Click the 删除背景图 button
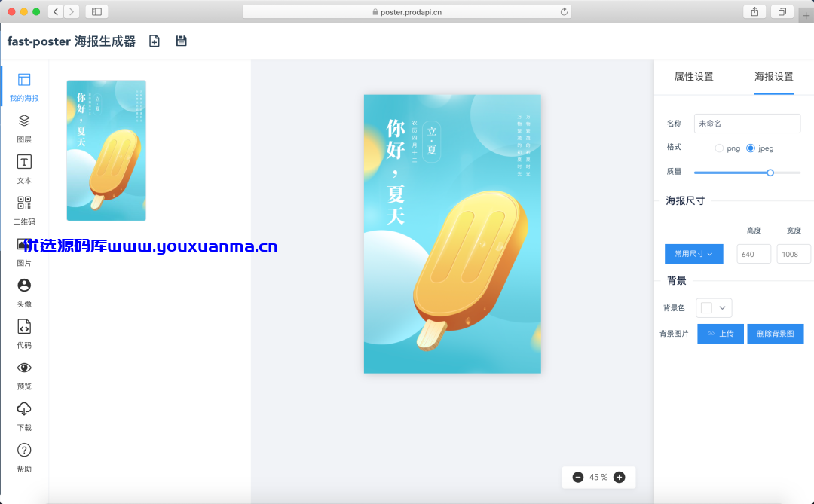 [x=776, y=334]
